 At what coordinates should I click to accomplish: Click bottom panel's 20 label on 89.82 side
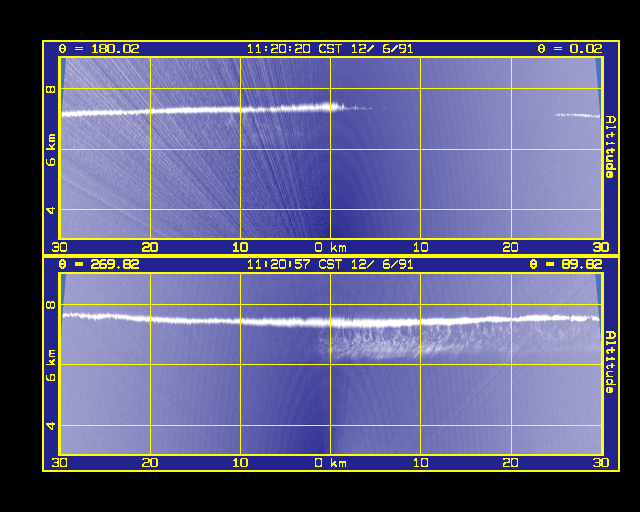(511, 463)
